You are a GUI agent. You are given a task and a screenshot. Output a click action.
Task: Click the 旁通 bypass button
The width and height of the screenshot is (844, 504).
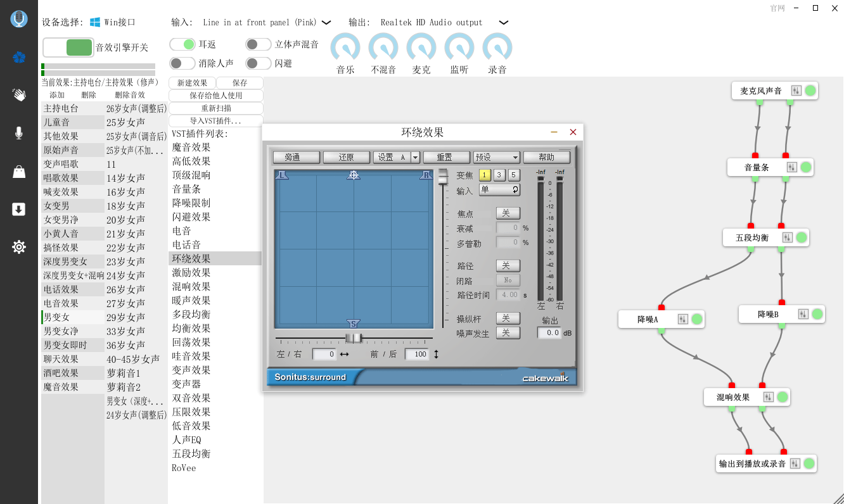tap(297, 158)
